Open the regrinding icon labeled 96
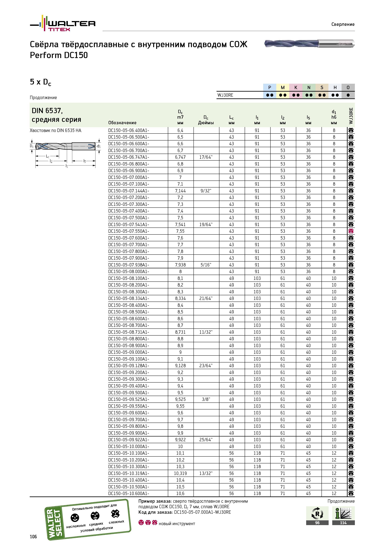This screenshot has height=555, width=392. click(x=317, y=516)
